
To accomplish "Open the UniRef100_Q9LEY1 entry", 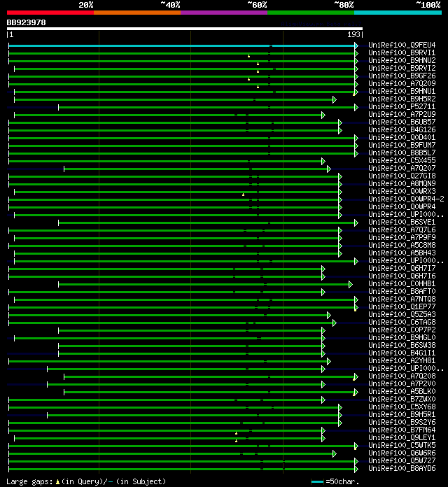I will pos(402,437).
